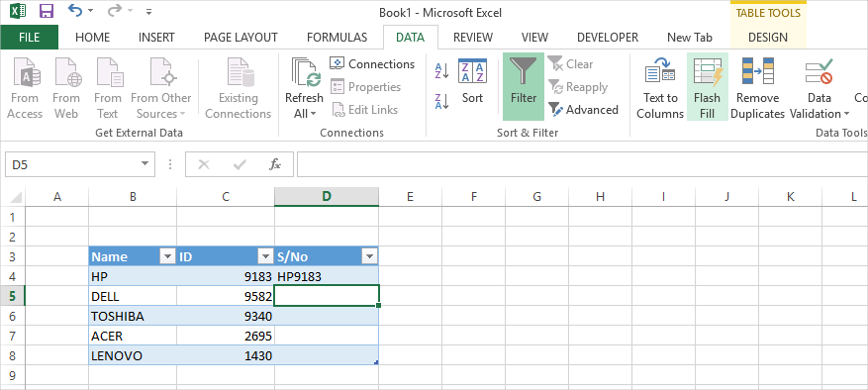
Task: Clear the current filter
Action: 570,63
